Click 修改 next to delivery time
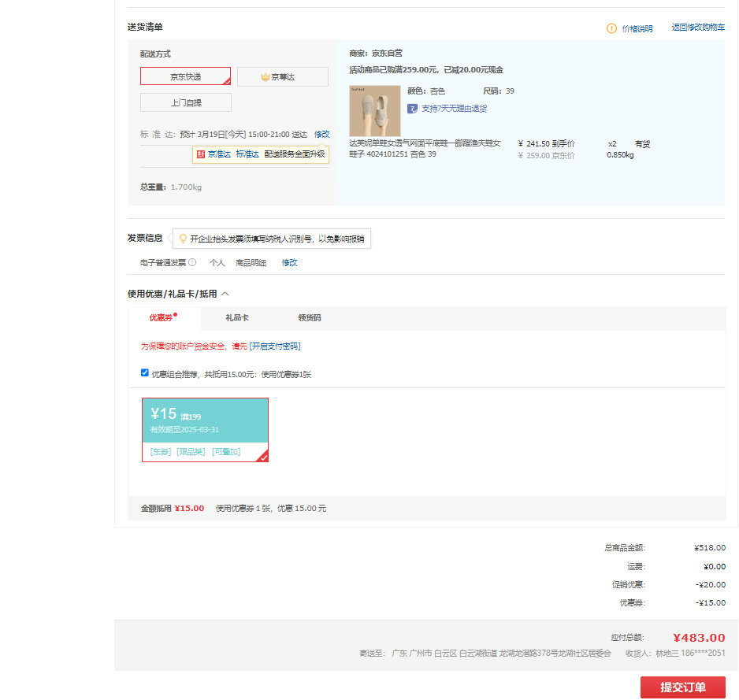Screen dimensions: 739x700 click(321, 134)
